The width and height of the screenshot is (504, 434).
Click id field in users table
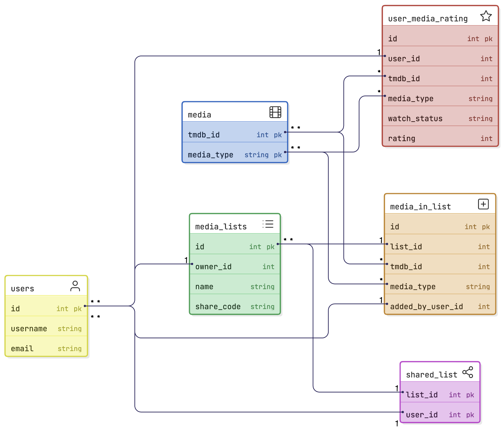pos(46,306)
